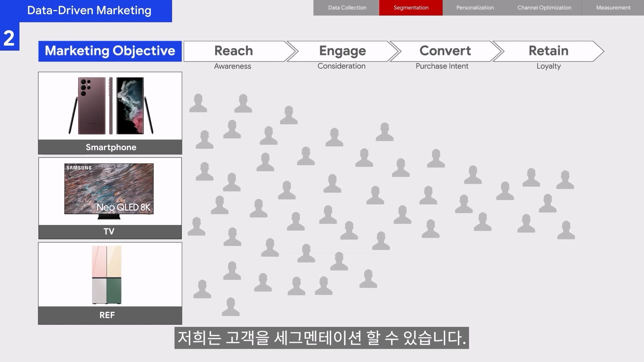Viewport: 644px width, 362px height.
Task: Switch to the Personalization tab
Action: click(x=475, y=8)
